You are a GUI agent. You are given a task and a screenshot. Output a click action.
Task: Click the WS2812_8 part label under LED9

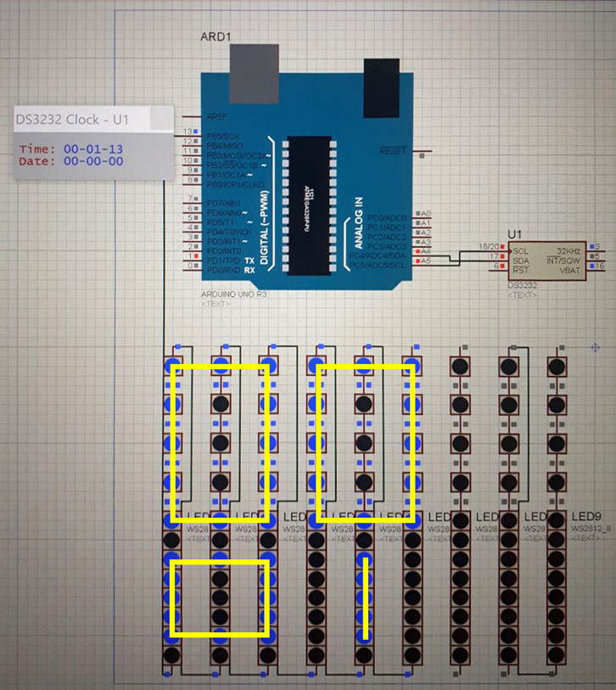(x=591, y=528)
